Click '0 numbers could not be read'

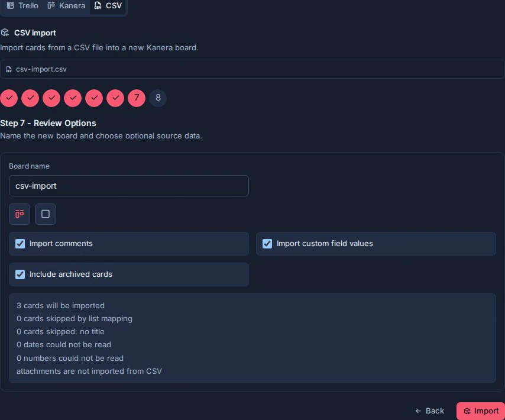coord(70,358)
